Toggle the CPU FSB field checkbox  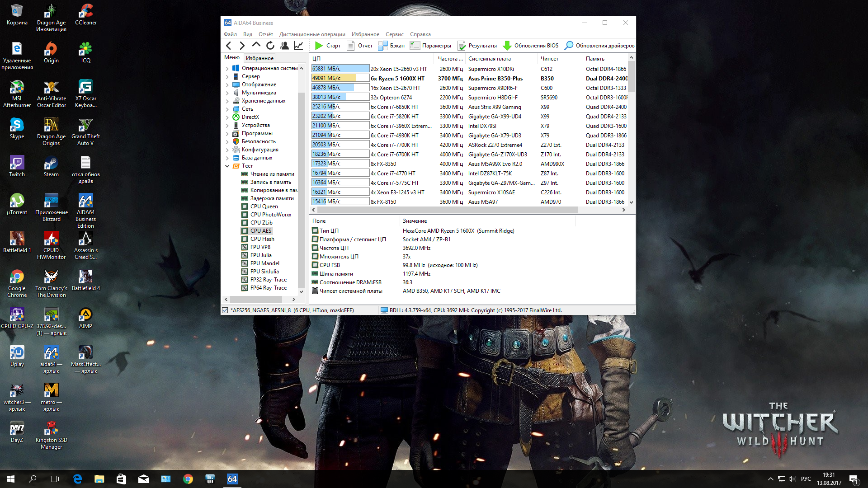(315, 265)
